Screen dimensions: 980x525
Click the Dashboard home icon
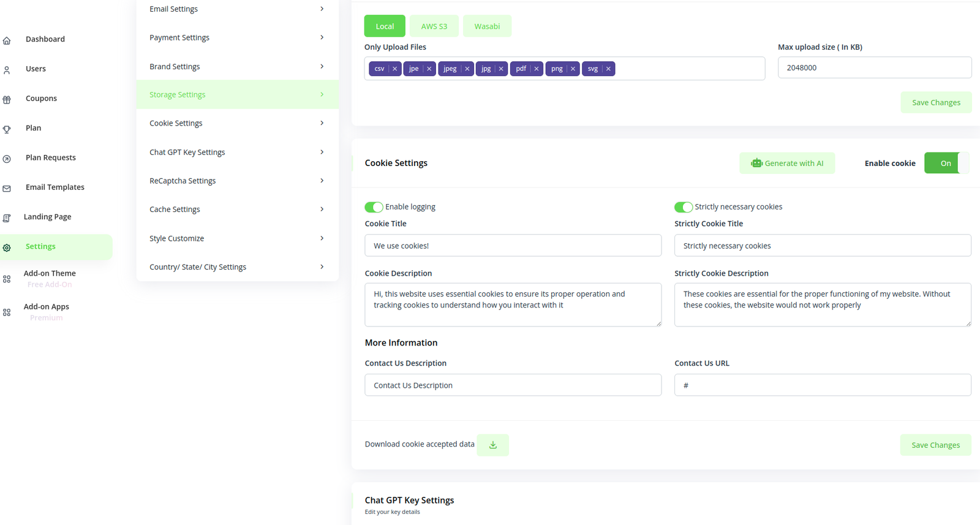(x=7, y=40)
